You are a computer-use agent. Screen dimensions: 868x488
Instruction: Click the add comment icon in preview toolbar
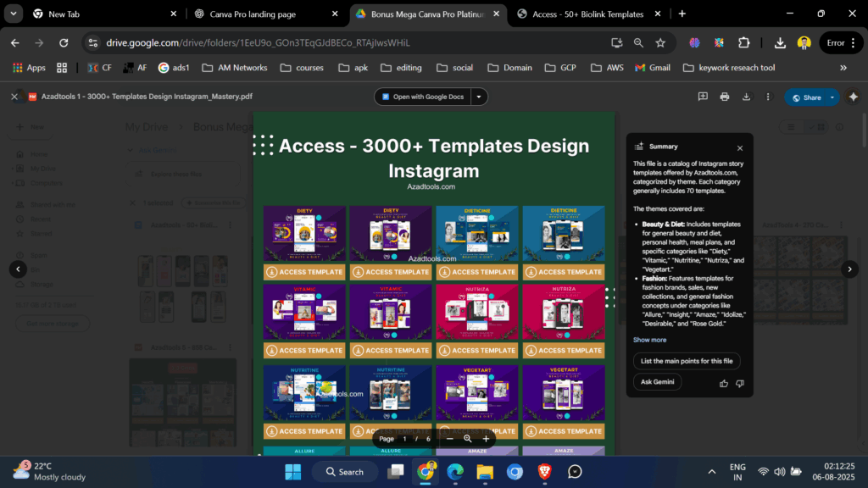703,97
